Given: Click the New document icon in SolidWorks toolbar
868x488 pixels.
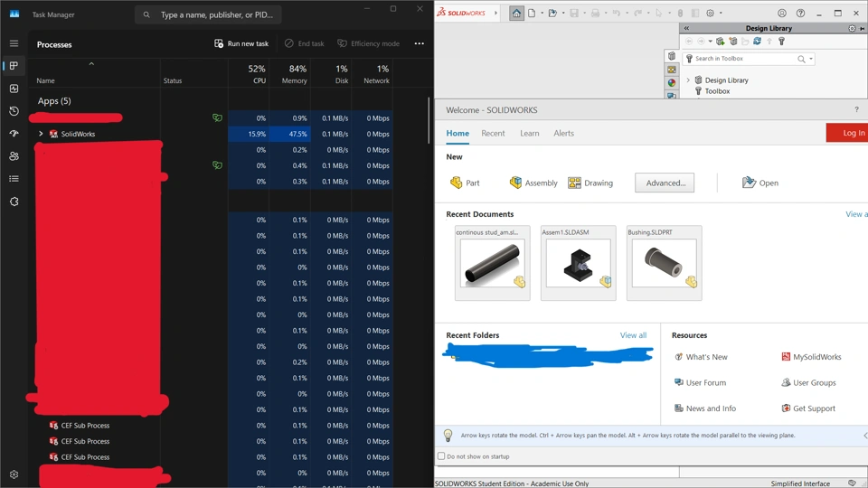Looking at the screenshot, I should point(532,14).
